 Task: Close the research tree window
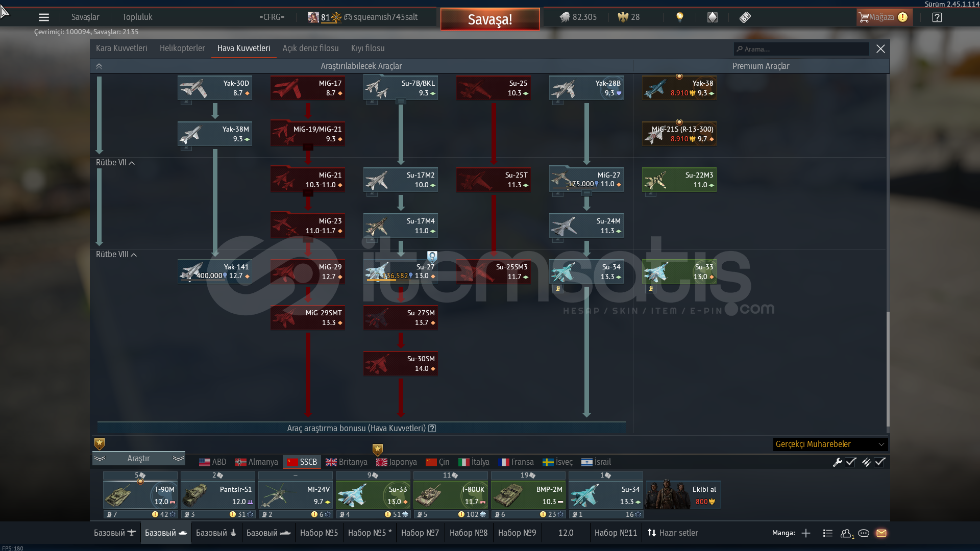pyautogui.click(x=880, y=49)
